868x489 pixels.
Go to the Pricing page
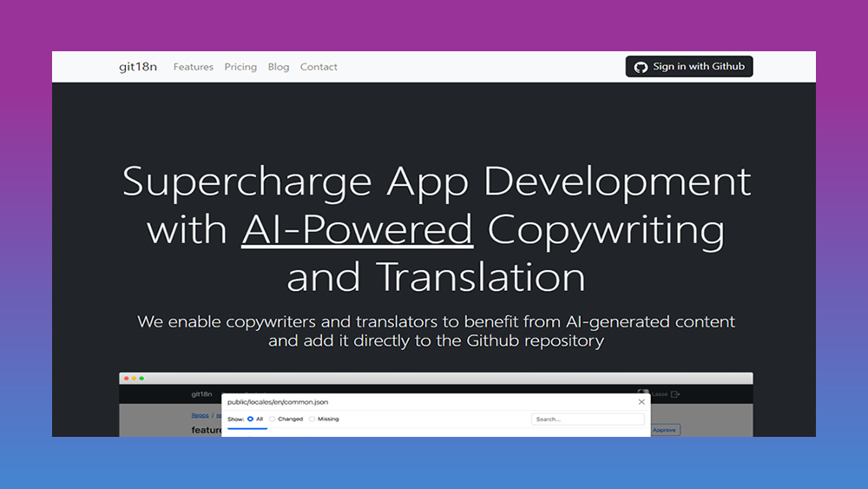(240, 67)
